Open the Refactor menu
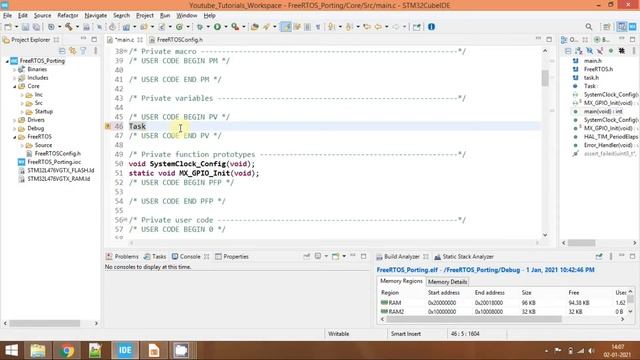 click(68, 16)
